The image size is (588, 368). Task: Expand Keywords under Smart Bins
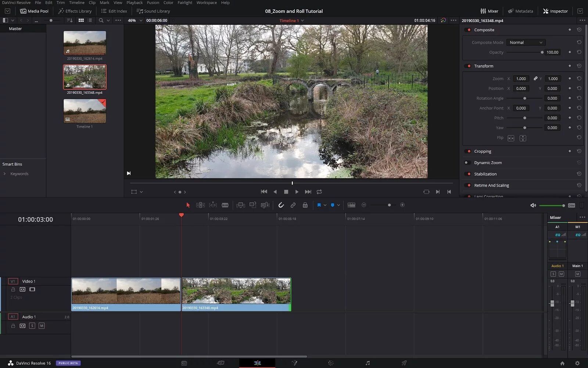4,174
